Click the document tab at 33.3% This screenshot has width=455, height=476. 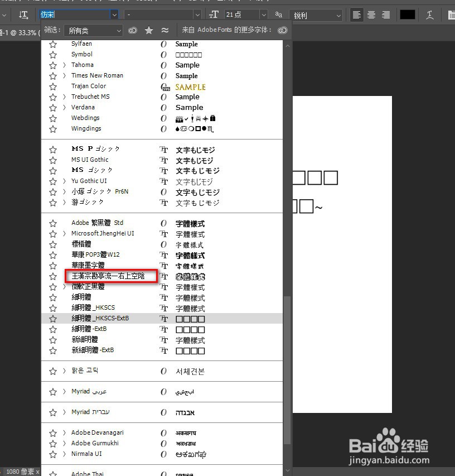point(19,32)
